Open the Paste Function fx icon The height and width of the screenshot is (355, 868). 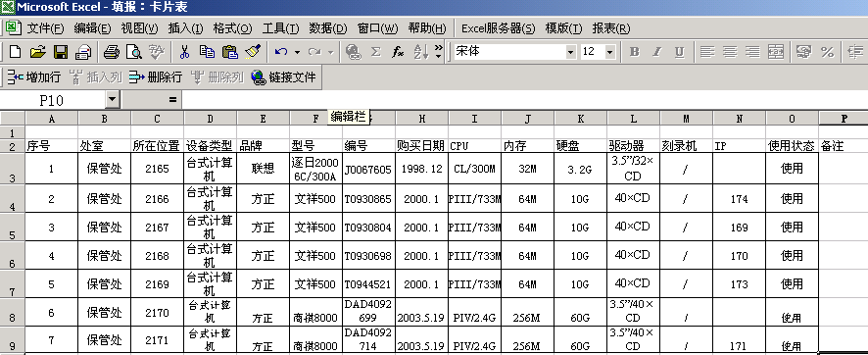[398, 52]
